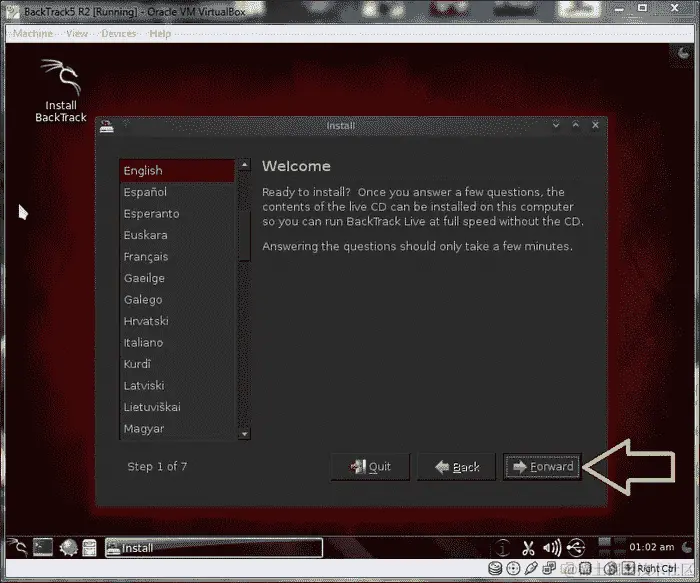Click the VirtualBox optical disk status icon
700x583 pixels.
pyautogui.click(x=513, y=568)
